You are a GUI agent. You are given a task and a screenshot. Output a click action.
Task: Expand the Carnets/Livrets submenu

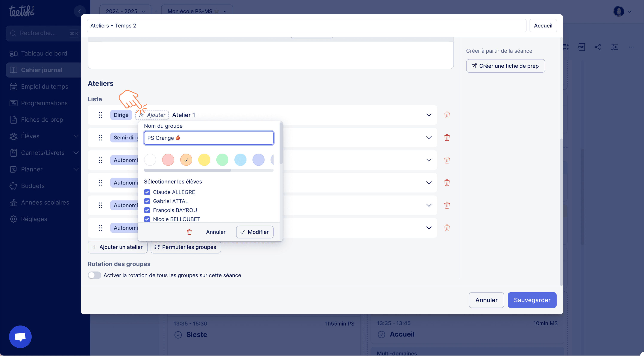click(x=76, y=153)
